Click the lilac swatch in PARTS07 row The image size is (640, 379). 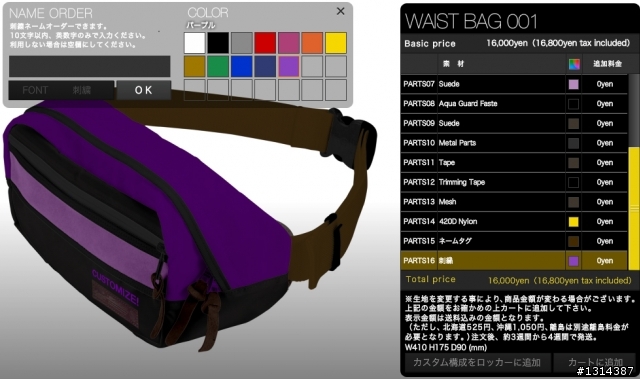573,84
